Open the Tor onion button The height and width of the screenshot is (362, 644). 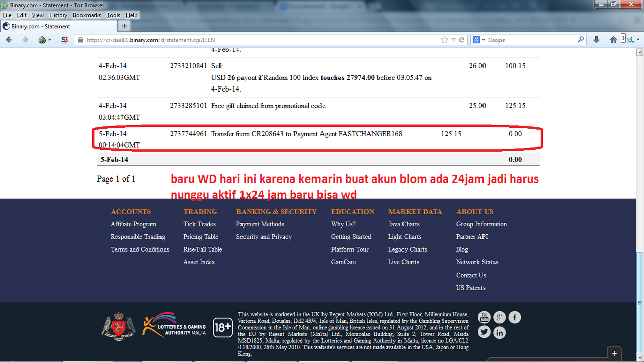[x=42, y=40]
